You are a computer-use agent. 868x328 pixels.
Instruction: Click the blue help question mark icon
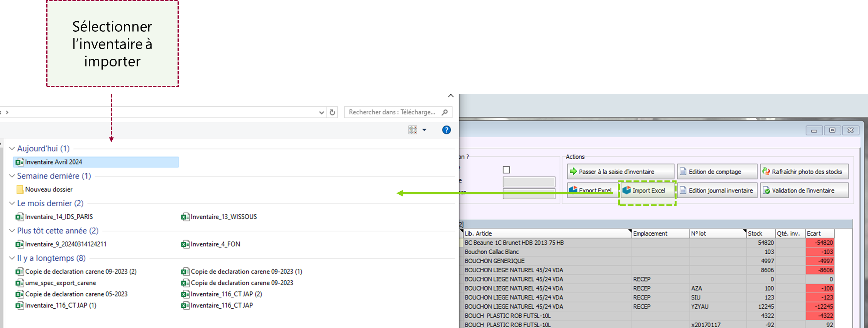(x=446, y=130)
